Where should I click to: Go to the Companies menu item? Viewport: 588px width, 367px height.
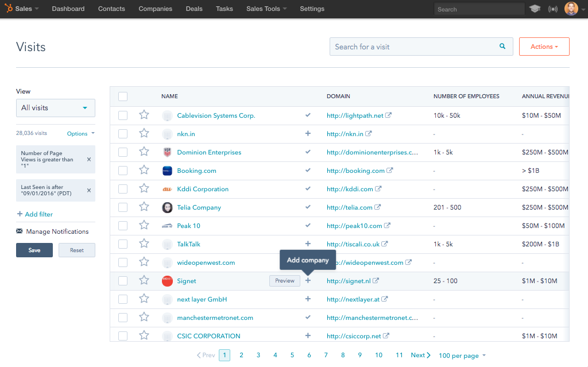(154, 8)
